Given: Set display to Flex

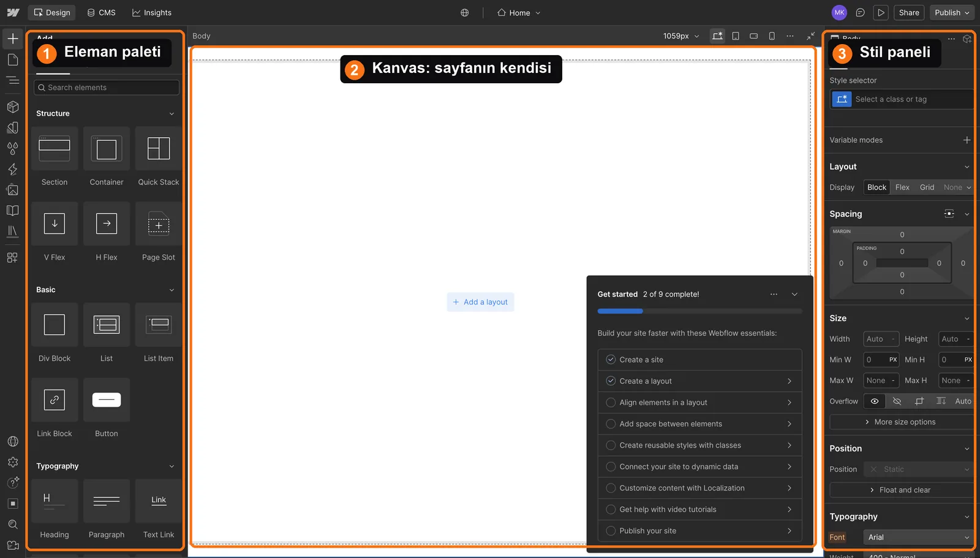Looking at the screenshot, I should click(x=902, y=187).
